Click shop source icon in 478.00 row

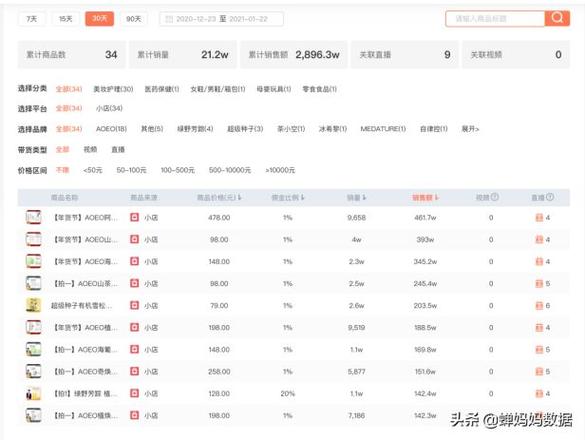pyautogui.click(x=134, y=217)
